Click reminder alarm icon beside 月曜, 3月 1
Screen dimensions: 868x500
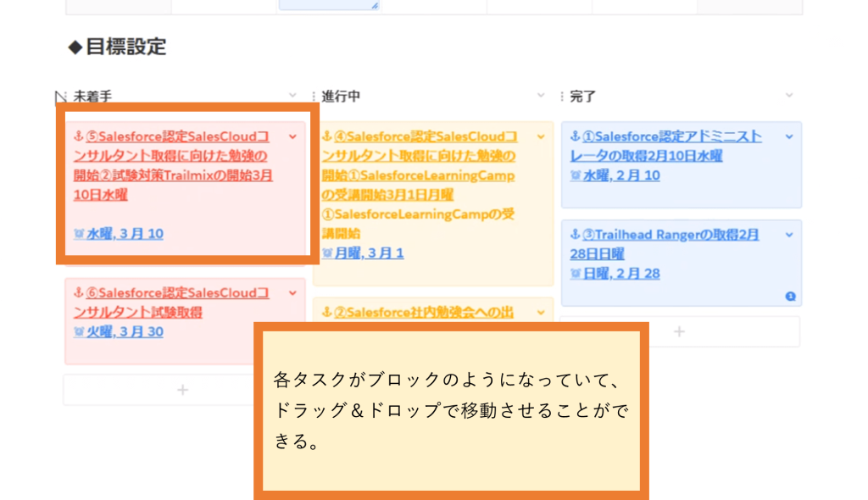[x=327, y=253]
